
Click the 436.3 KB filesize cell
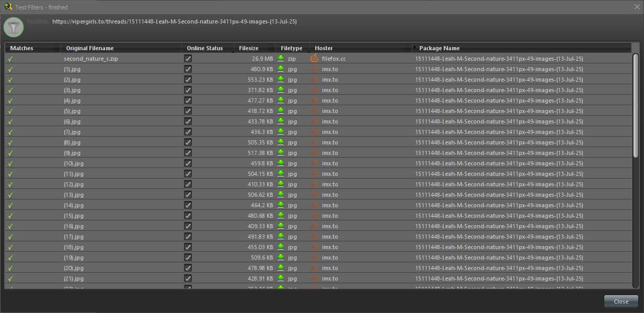[x=262, y=132]
